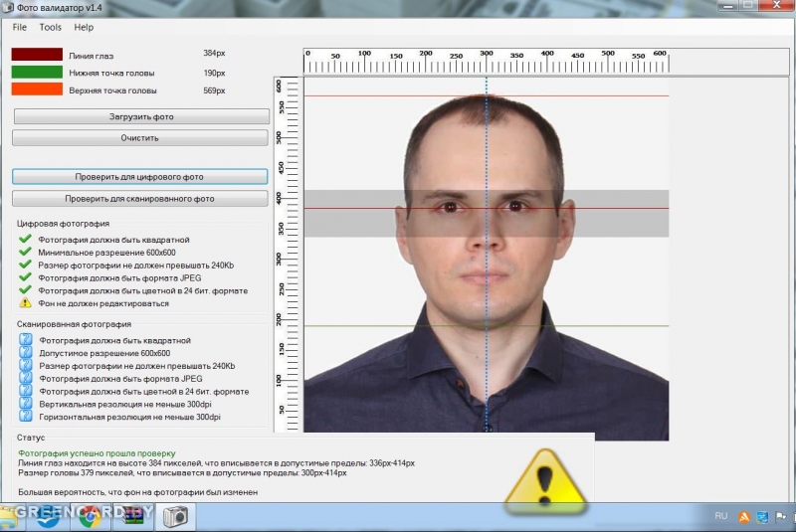Viewport: 796px width, 532px height.
Task: Click "Проверить для цифрового фото" button
Action: tap(140, 176)
